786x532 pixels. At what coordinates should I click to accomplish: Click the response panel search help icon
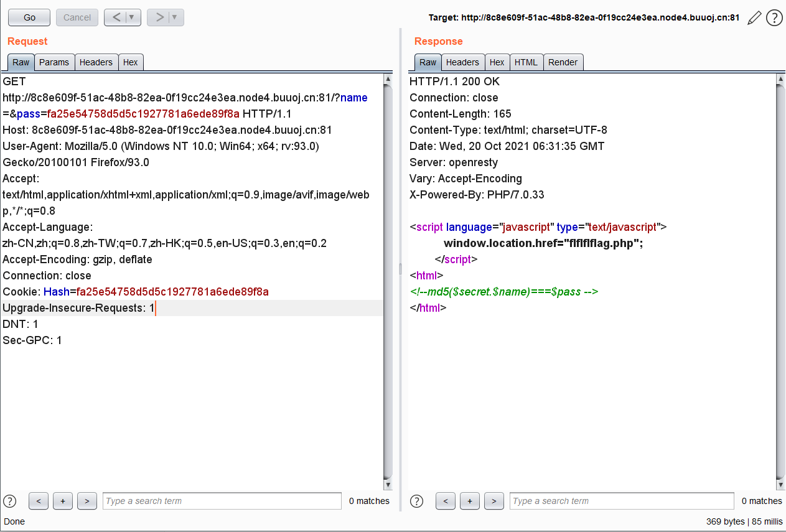[417, 501]
